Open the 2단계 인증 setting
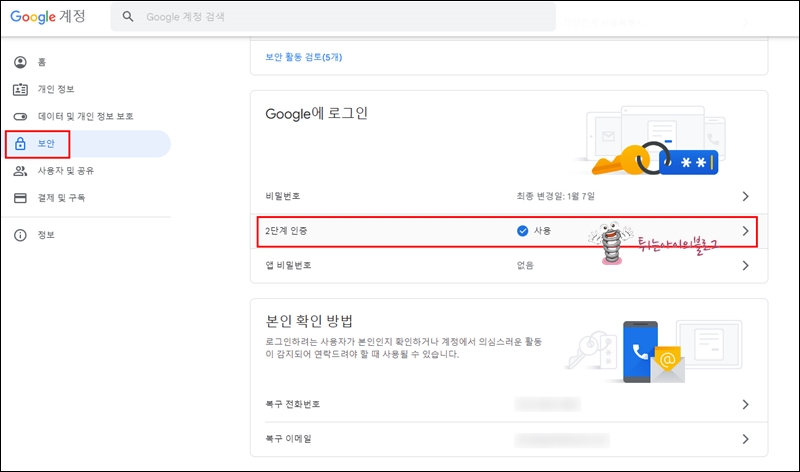The width and height of the screenshot is (800, 472). point(507,231)
